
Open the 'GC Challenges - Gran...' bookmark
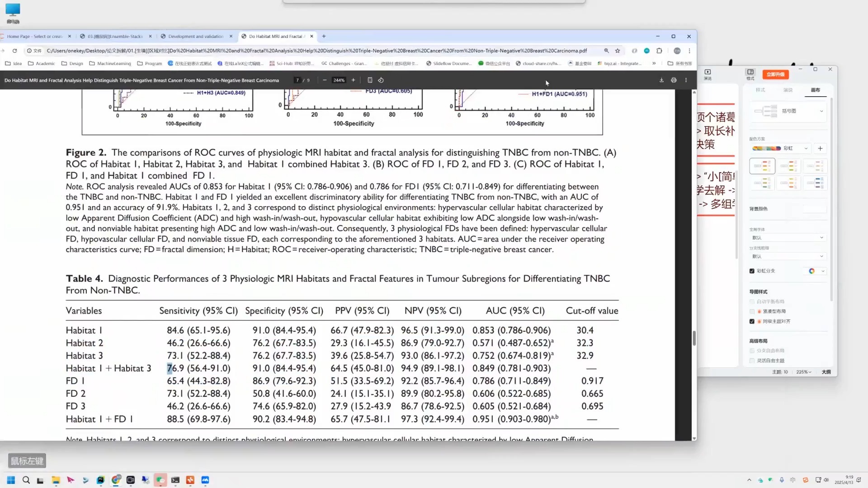344,63
